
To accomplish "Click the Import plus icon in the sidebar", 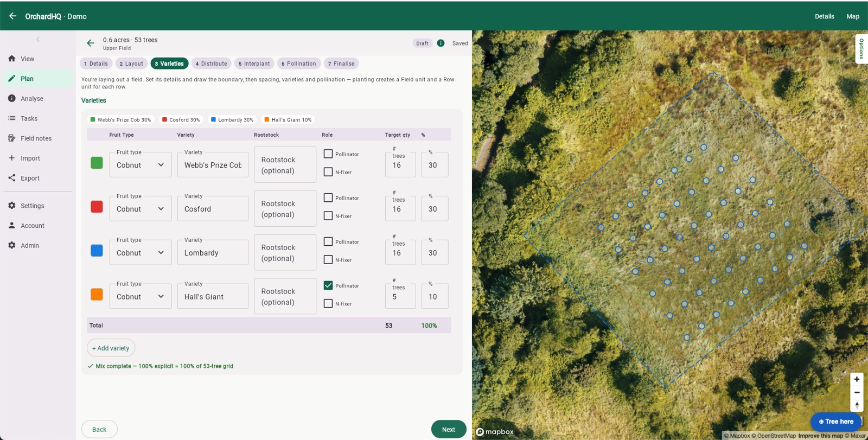I will tap(12, 158).
